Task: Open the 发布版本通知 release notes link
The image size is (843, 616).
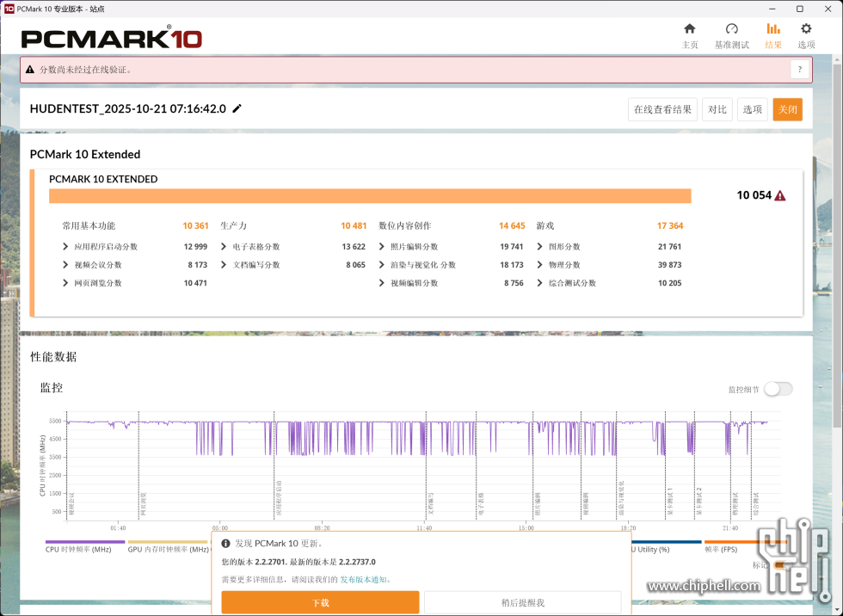Action: (364, 580)
